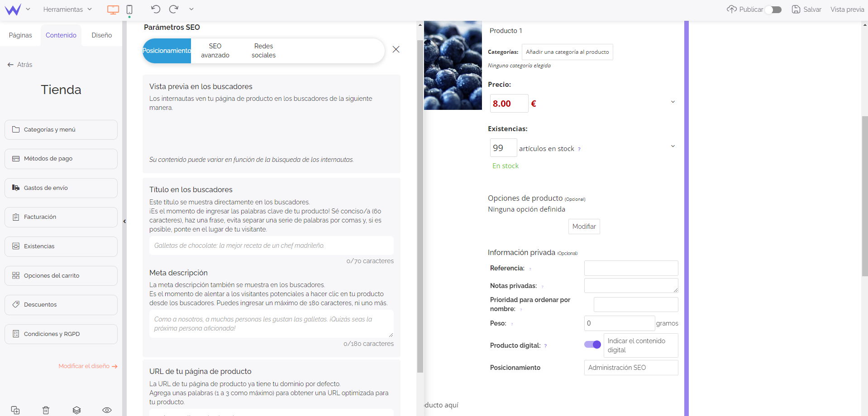Toggle the Producto digital switch
The image size is (868, 416).
click(x=592, y=345)
